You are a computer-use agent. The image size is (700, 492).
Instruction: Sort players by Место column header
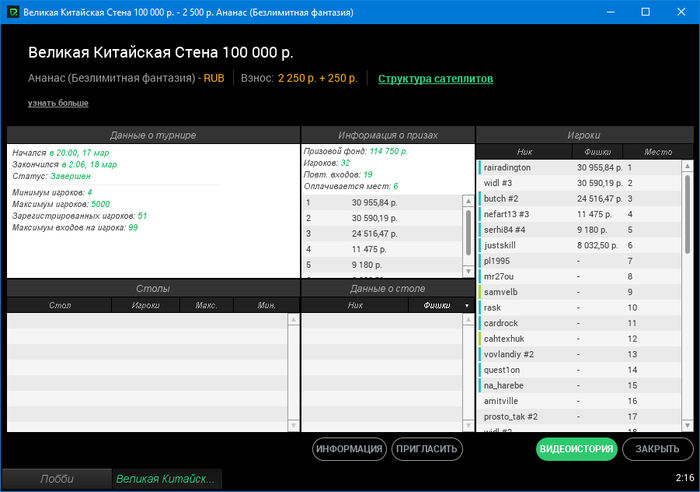point(658,152)
